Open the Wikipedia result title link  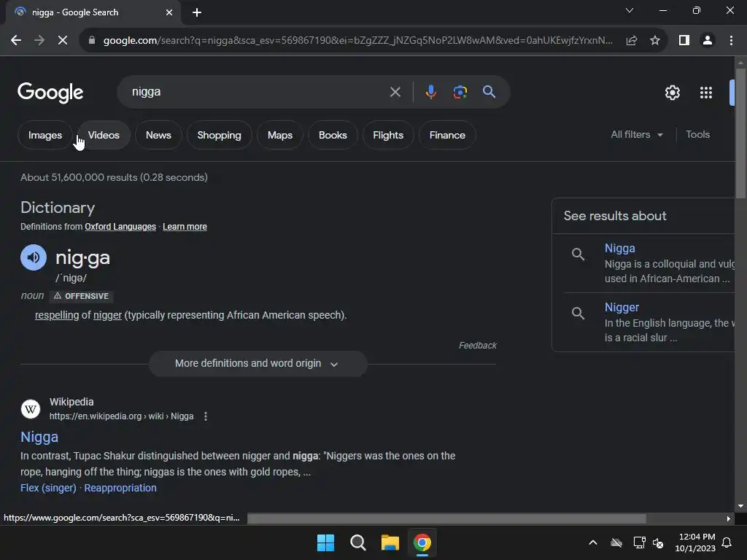39,437
